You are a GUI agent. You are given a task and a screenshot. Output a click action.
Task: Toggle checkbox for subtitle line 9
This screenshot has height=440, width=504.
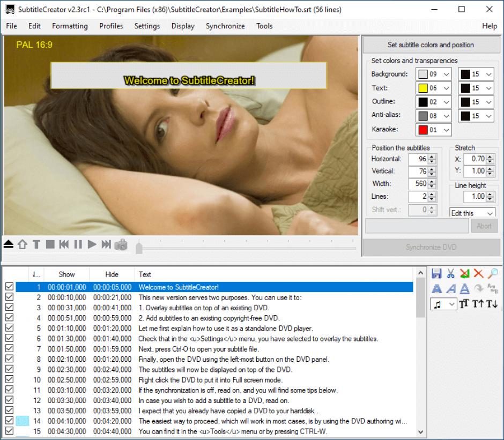[9, 369]
